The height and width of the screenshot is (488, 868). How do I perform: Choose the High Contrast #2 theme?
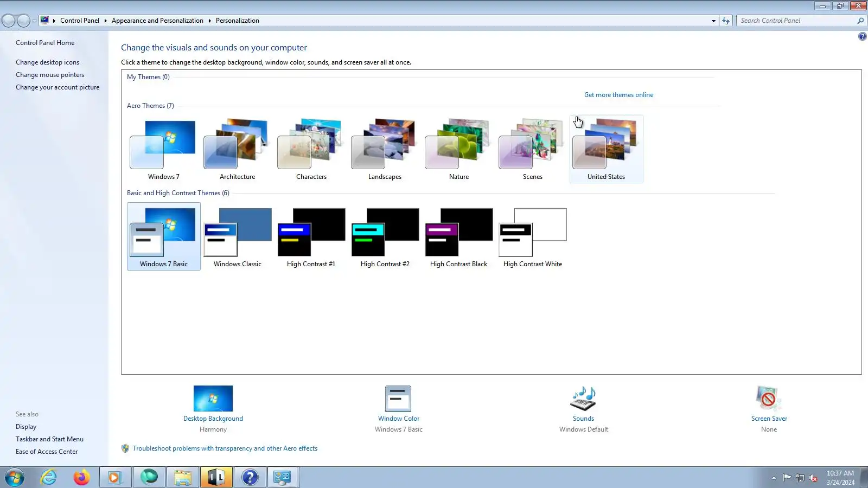385,236
